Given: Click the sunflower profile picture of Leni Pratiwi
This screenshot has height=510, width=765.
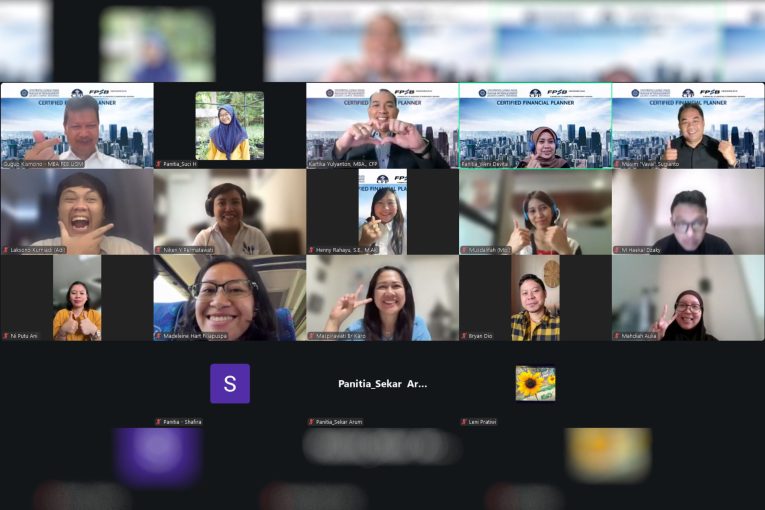Looking at the screenshot, I should click(x=535, y=384).
